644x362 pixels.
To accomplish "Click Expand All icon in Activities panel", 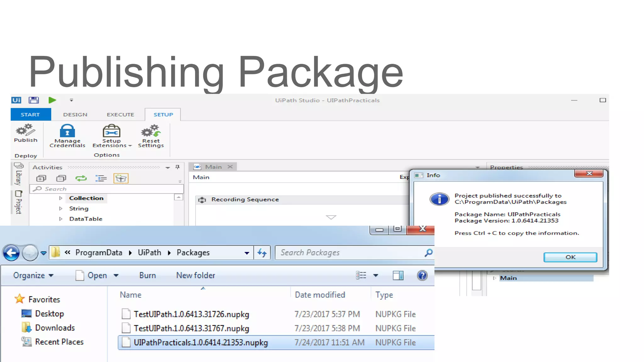I will click(x=41, y=178).
